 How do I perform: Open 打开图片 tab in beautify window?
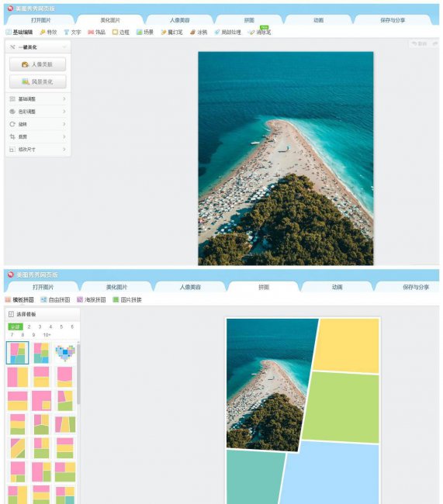pos(41,20)
